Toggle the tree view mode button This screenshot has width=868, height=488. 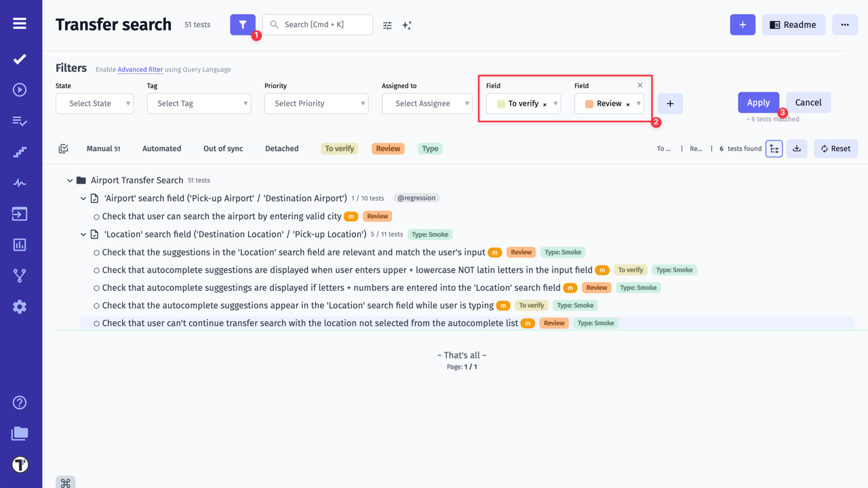click(x=774, y=148)
